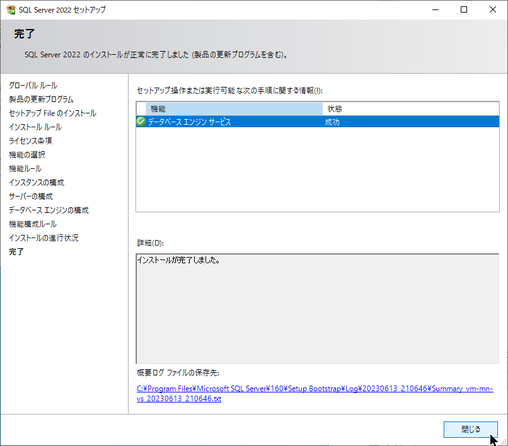The width and height of the screenshot is (508, 446).
Task: Select the インストールの進行状況 step
Action: [x=44, y=238]
